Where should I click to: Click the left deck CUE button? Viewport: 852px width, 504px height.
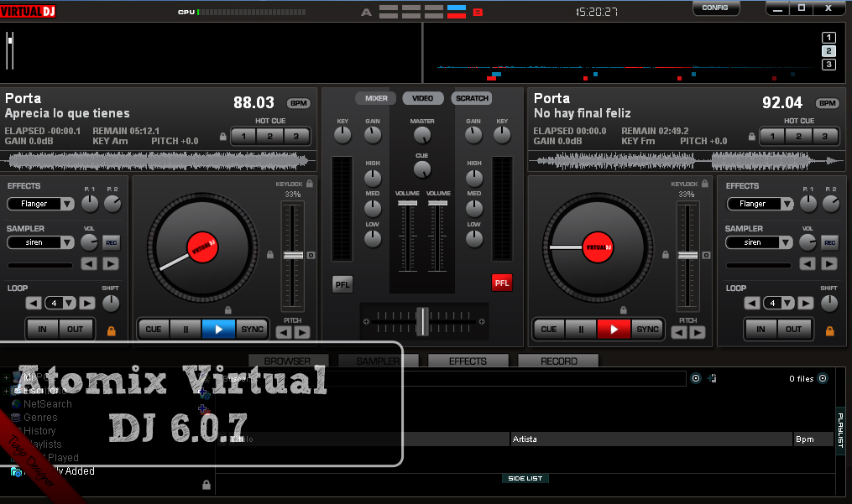coord(154,329)
